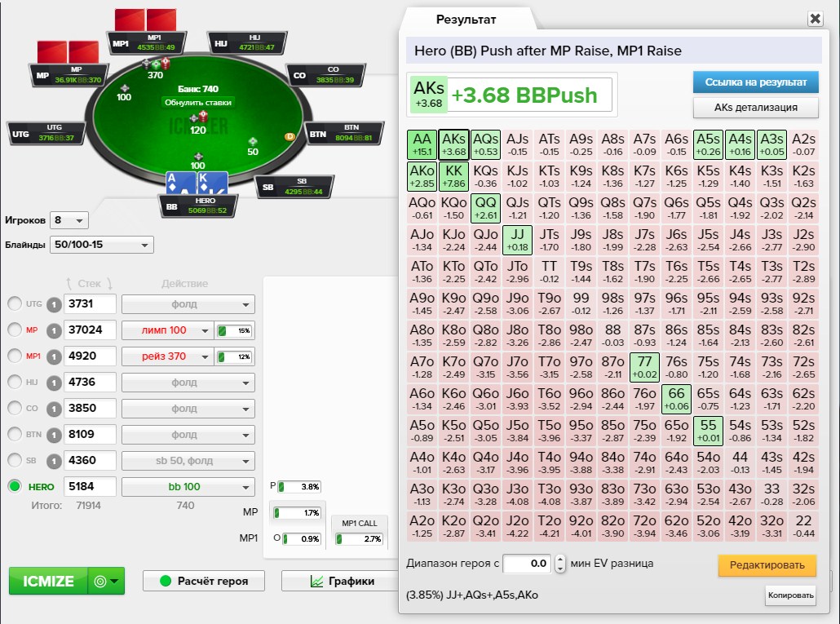Click hero's ace of diamonds card
The height and width of the screenshot is (624, 840).
tap(180, 184)
